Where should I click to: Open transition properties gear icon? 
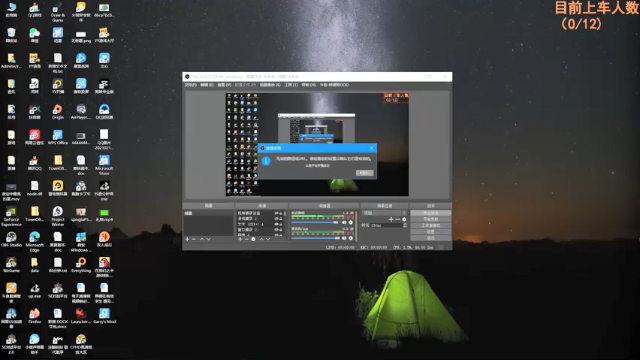pos(404,219)
